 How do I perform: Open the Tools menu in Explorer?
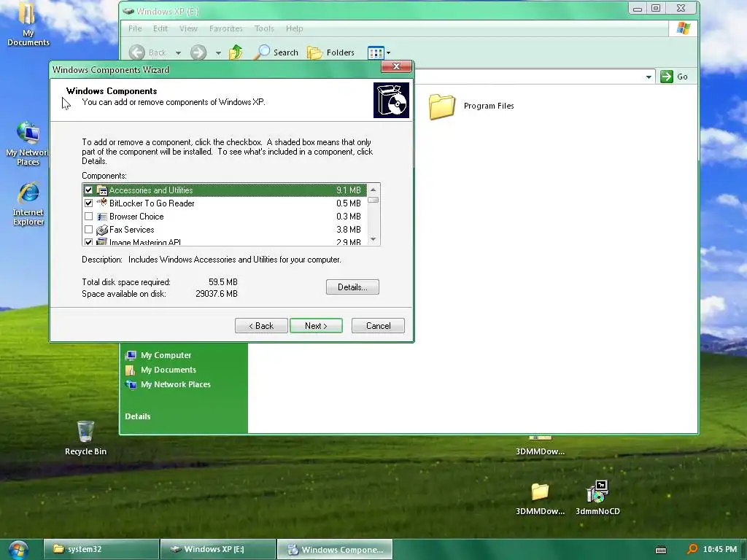tap(264, 28)
